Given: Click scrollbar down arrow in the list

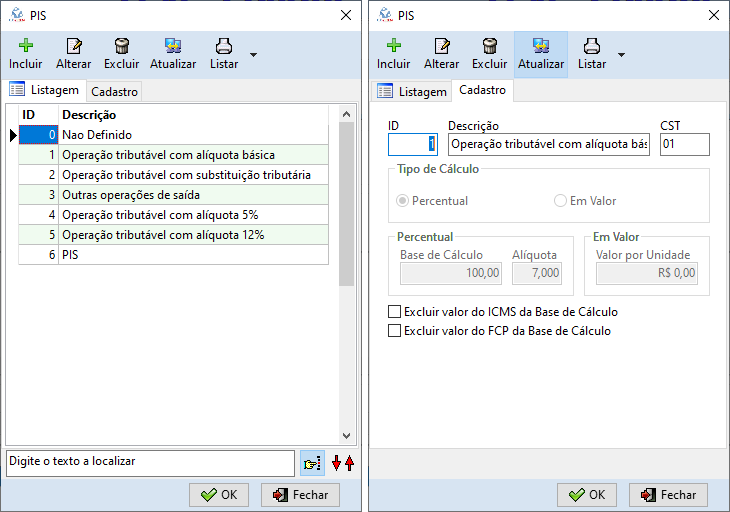Looking at the screenshot, I should (x=346, y=436).
